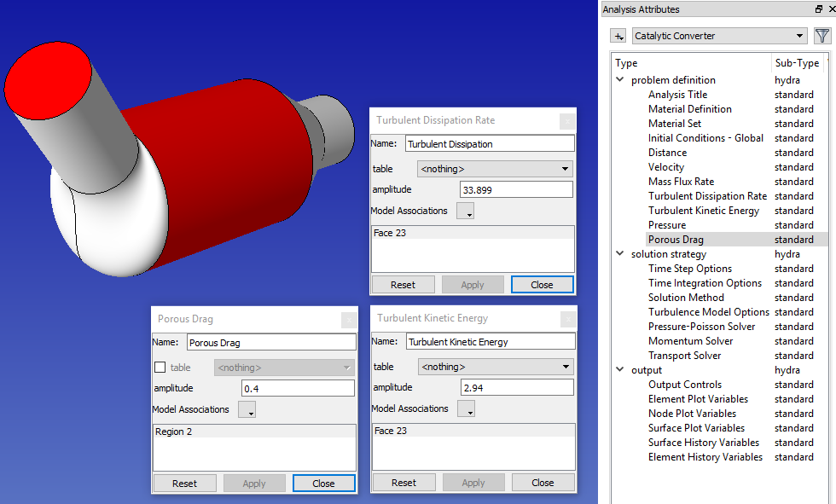
Task: Click Close in Turbulent Dissipation Rate dialog
Action: (x=542, y=285)
